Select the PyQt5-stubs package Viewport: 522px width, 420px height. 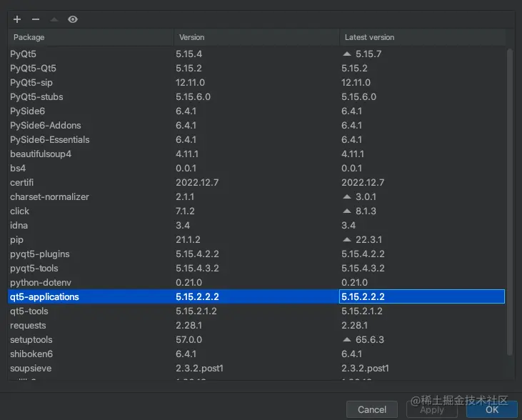[x=36, y=97]
